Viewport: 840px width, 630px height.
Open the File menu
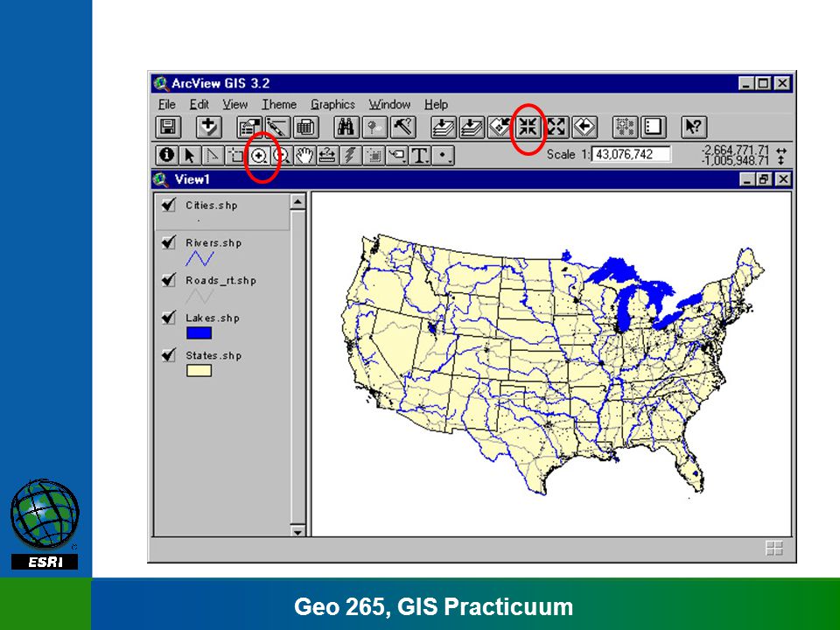click(x=167, y=104)
